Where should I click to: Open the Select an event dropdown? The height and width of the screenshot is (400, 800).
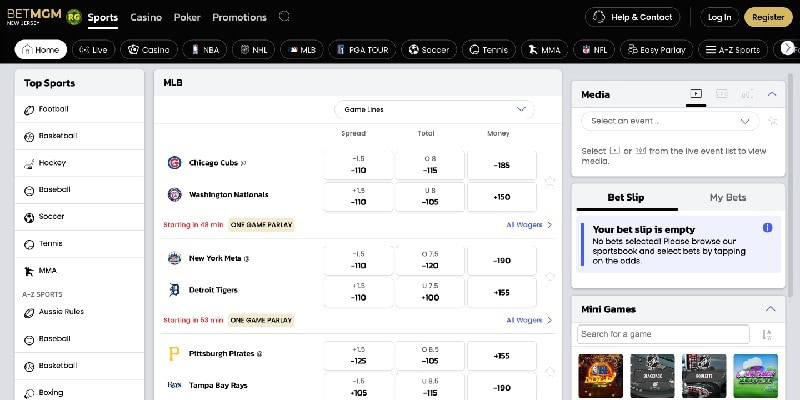tap(670, 121)
